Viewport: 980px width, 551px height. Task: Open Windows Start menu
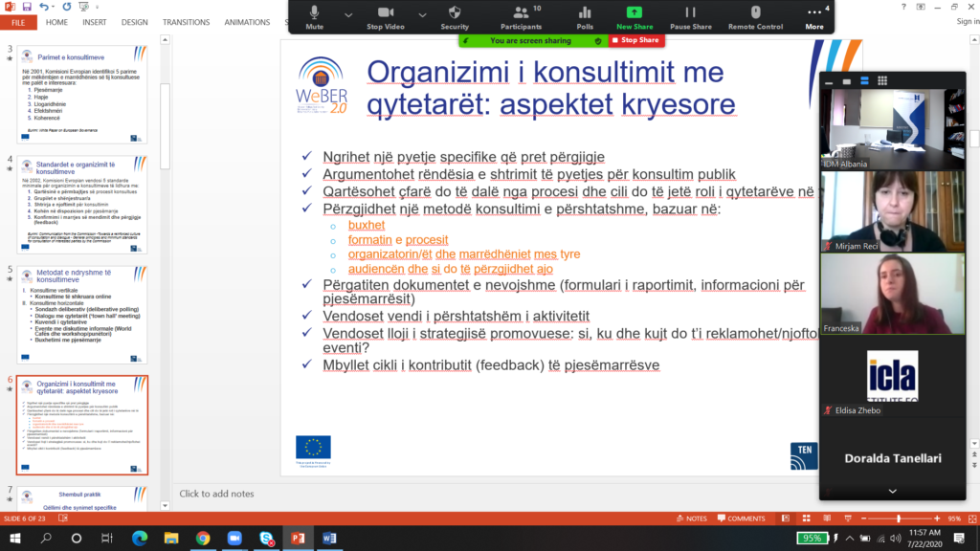coord(15,538)
